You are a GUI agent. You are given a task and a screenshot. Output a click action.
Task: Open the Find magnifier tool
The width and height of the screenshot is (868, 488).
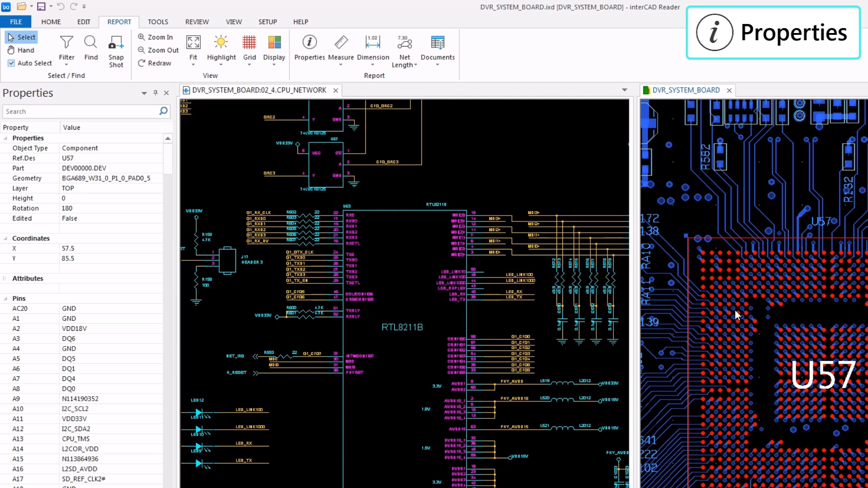pyautogui.click(x=90, y=42)
